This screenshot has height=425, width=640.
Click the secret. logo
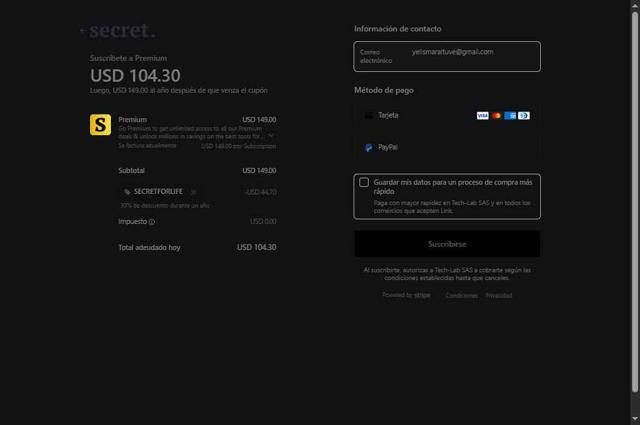[122, 31]
